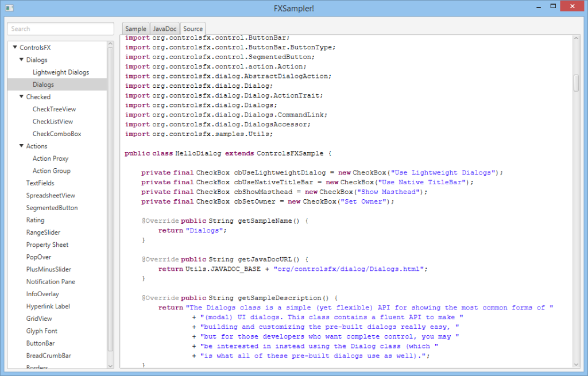This screenshot has height=376, width=588.
Task: Open the SegmentedButton sample
Action: (x=52, y=208)
